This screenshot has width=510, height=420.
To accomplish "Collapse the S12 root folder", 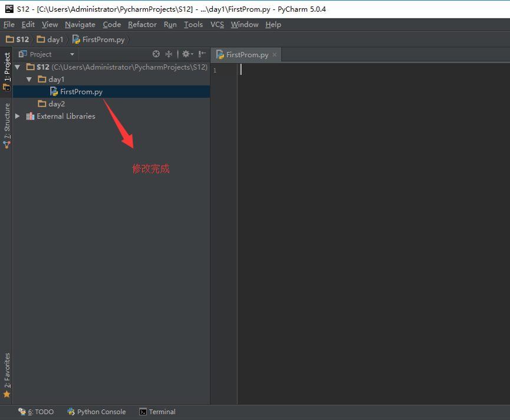I will [18, 67].
